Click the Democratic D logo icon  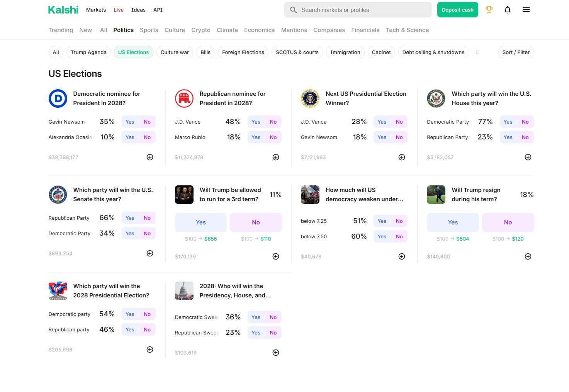[58, 98]
